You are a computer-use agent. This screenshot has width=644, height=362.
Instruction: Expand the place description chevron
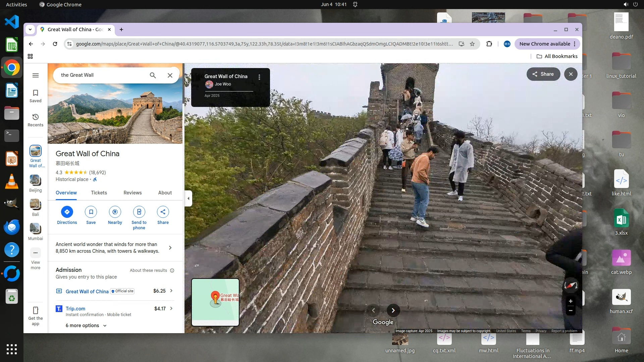tap(170, 248)
